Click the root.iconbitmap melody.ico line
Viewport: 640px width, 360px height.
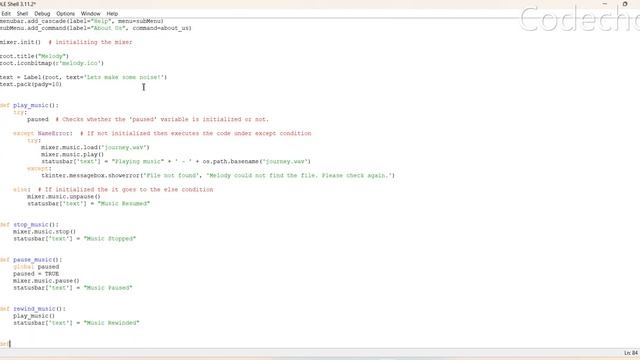(x=52, y=63)
